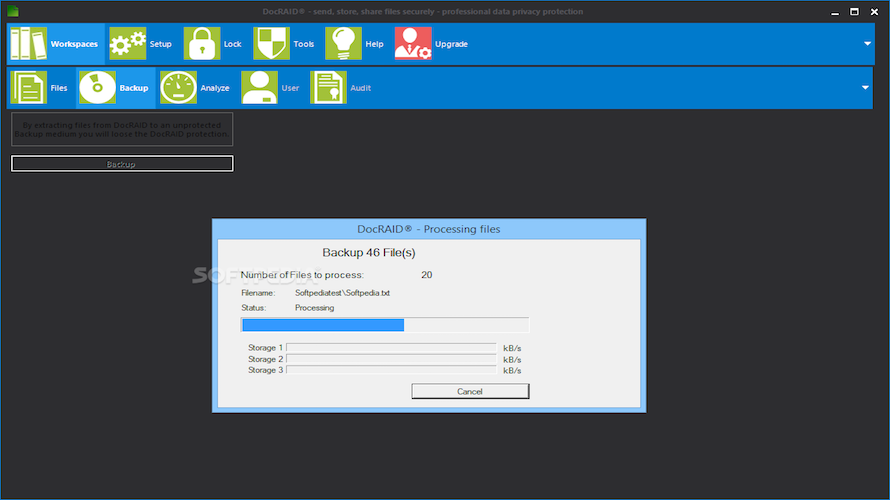Click the Tools label
This screenshot has width=890, height=500.
(x=304, y=44)
